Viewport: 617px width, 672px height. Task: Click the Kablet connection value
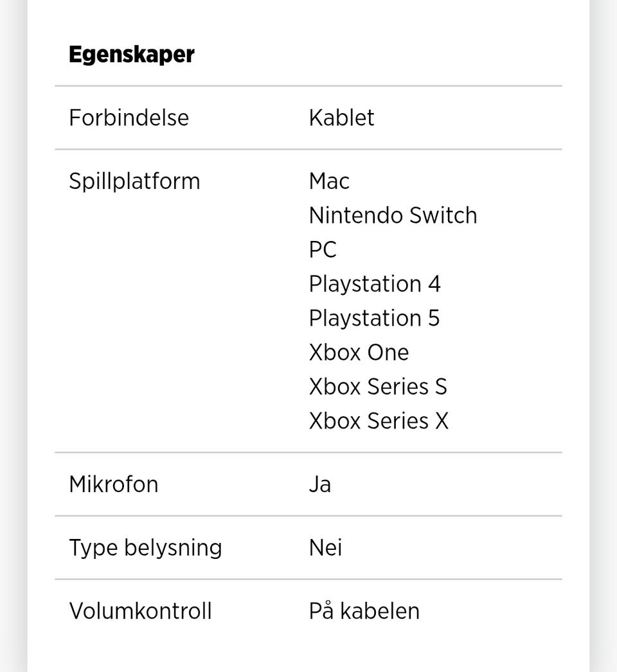[x=341, y=118]
